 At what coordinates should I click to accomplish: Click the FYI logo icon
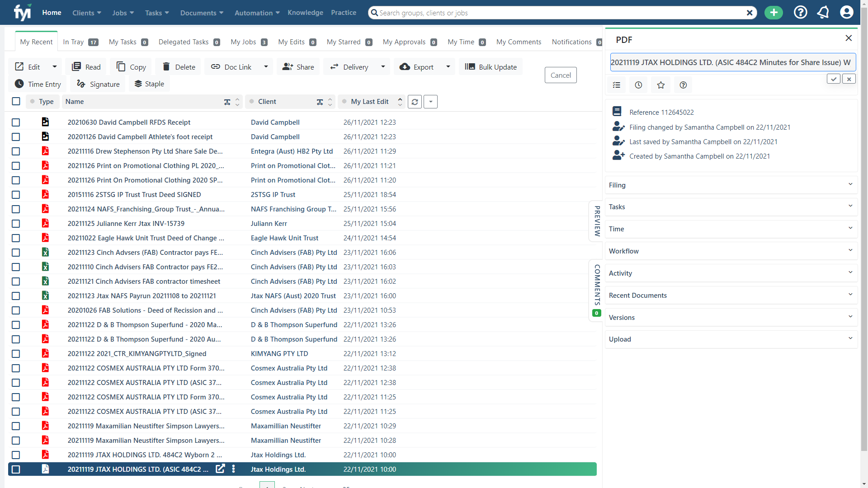point(22,12)
